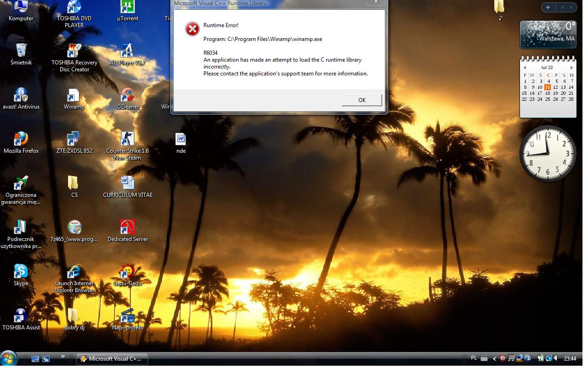Click the Mozilla Firefox shortcut

tap(21, 140)
